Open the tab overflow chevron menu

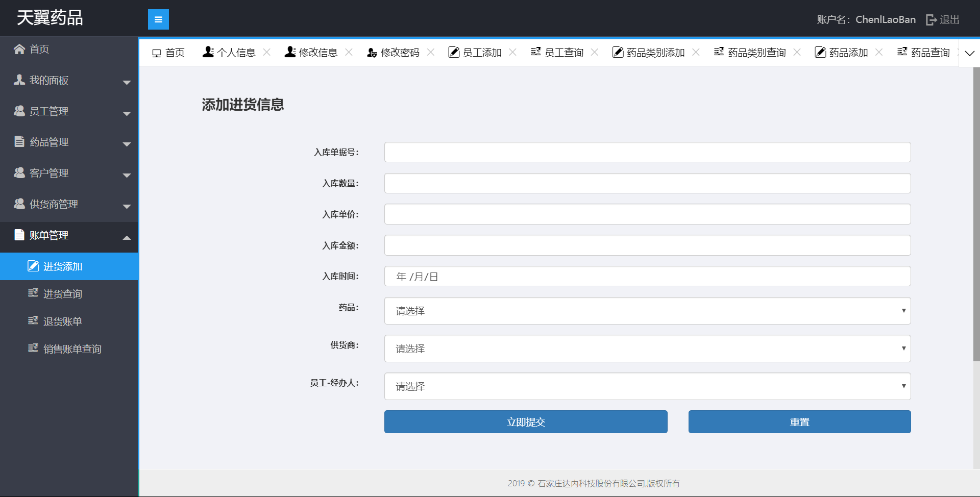969,53
